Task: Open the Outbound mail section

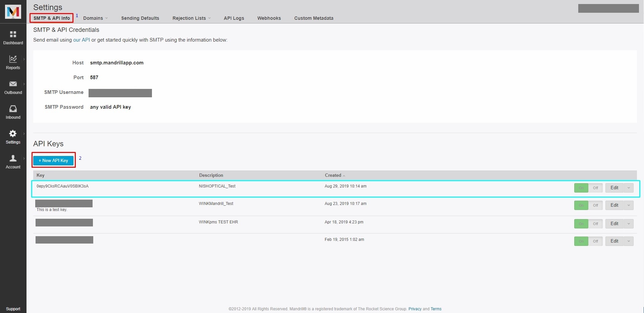Action: coord(13,87)
